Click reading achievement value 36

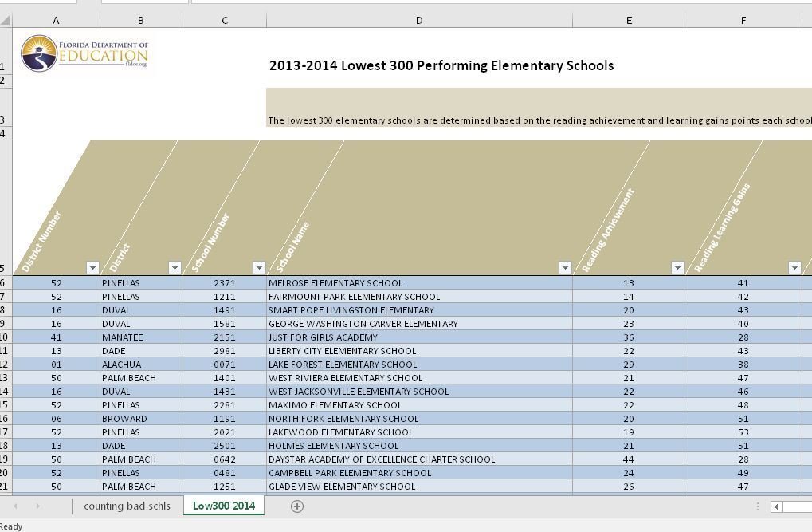pos(629,337)
